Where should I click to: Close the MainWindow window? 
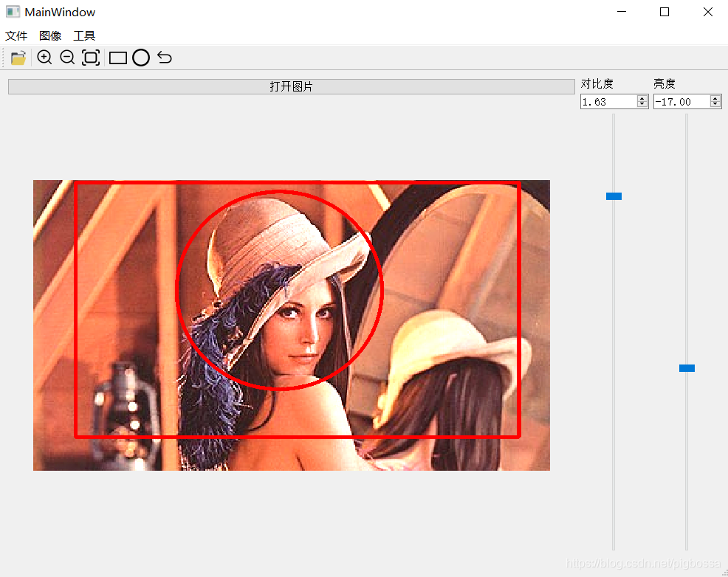coord(707,12)
